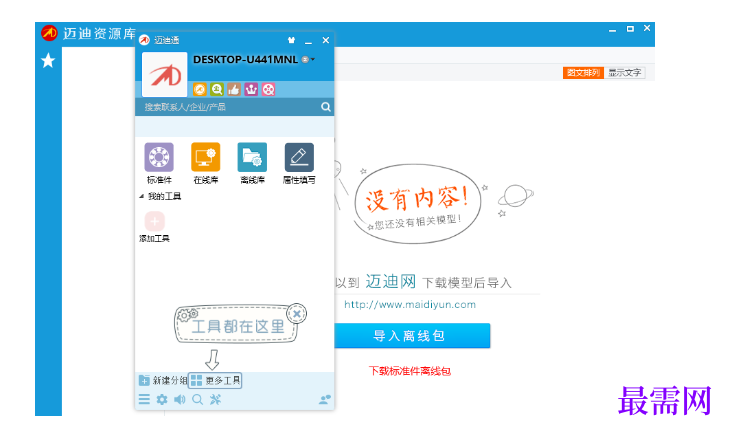Viewport: 730px width, 432px height.
Task: Maximize the 迈迪资源库 window
Action: pyautogui.click(x=630, y=29)
